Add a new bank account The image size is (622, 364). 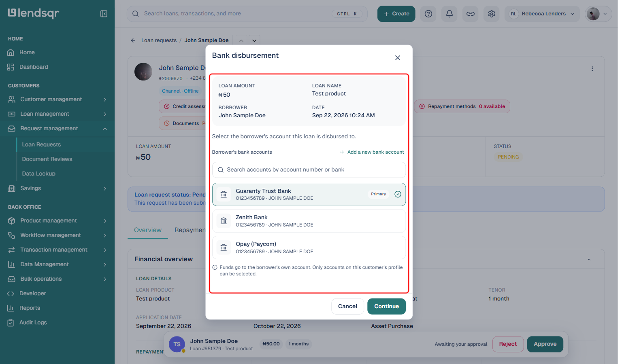pos(372,152)
